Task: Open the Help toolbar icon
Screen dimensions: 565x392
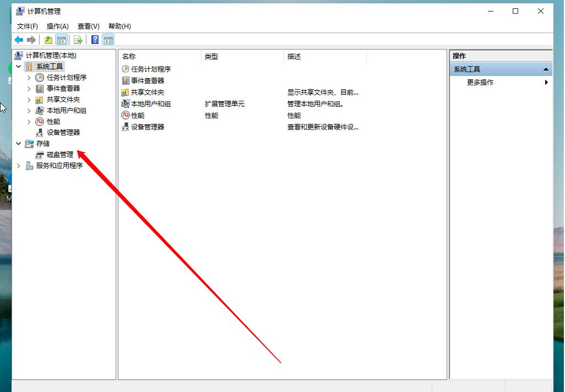Action: (95, 40)
